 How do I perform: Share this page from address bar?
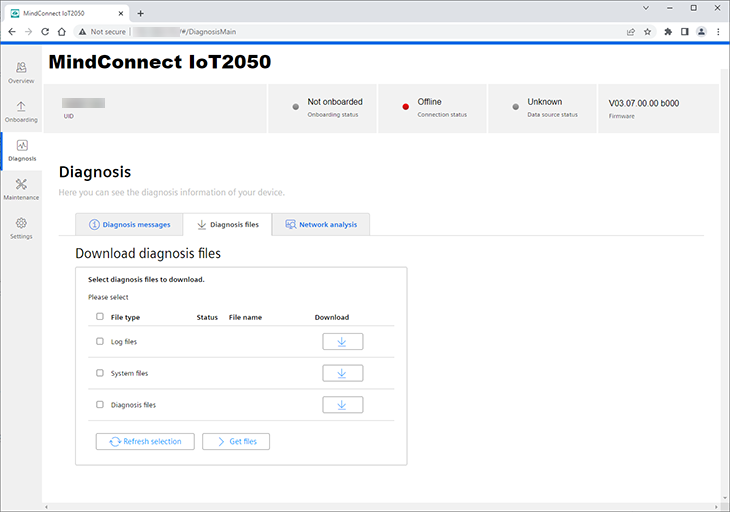631,32
